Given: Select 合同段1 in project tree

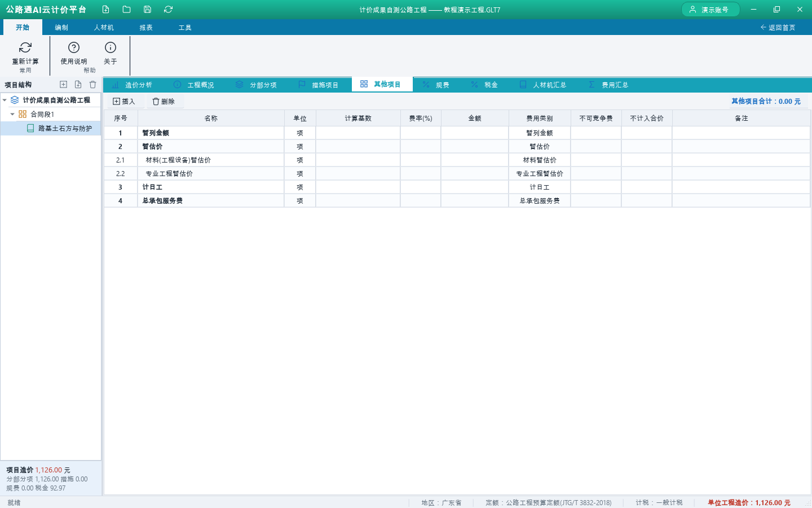Looking at the screenshot, I should click(42, 114).
